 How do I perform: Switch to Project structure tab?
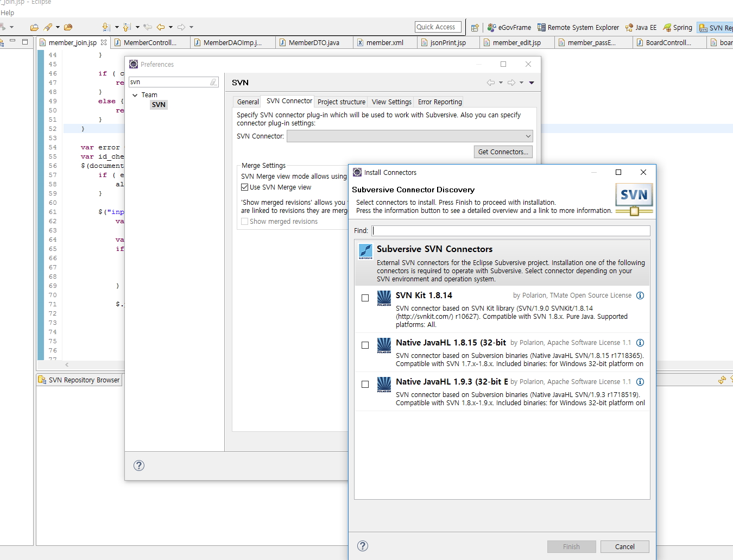(x=342, y=102)
